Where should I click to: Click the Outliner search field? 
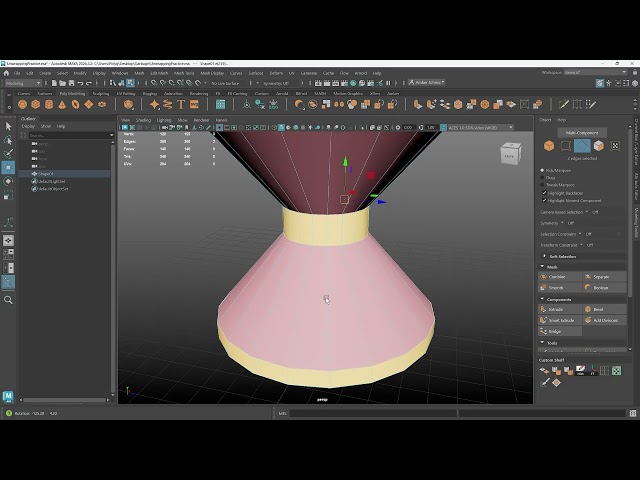[69, 135]
